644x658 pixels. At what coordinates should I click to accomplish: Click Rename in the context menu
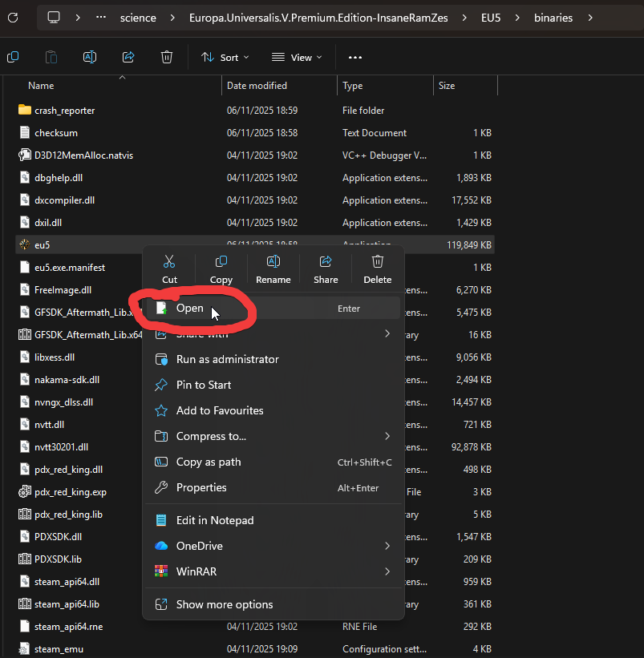coord(273,269)
